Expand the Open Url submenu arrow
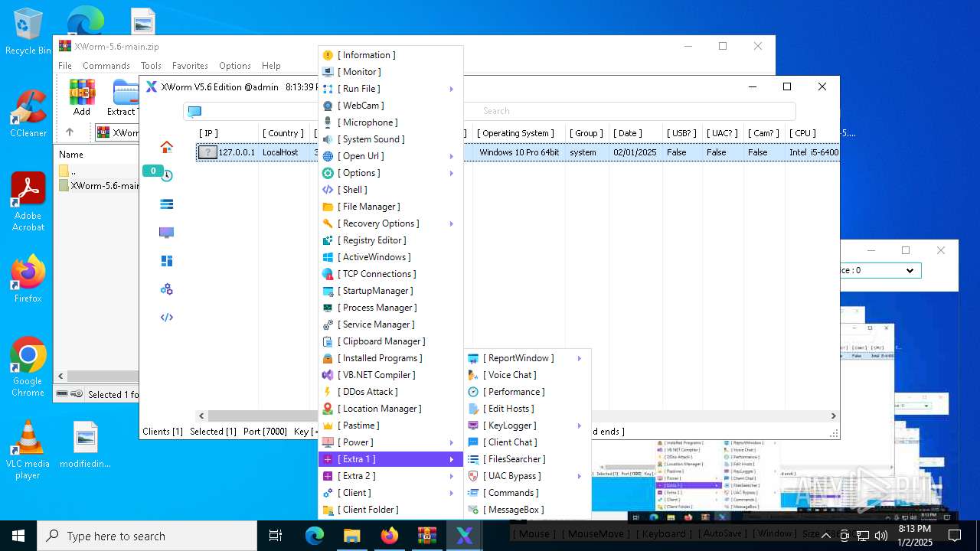980x551 pixels. (452, 156)
